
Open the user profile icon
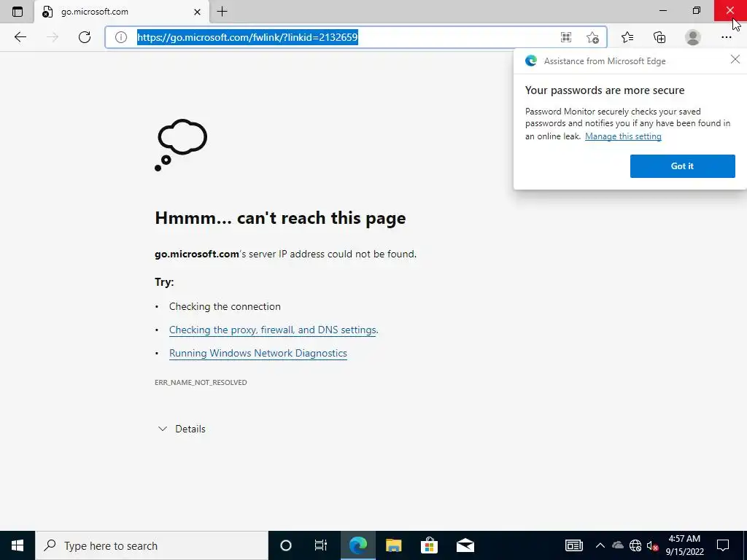point(693,37)
